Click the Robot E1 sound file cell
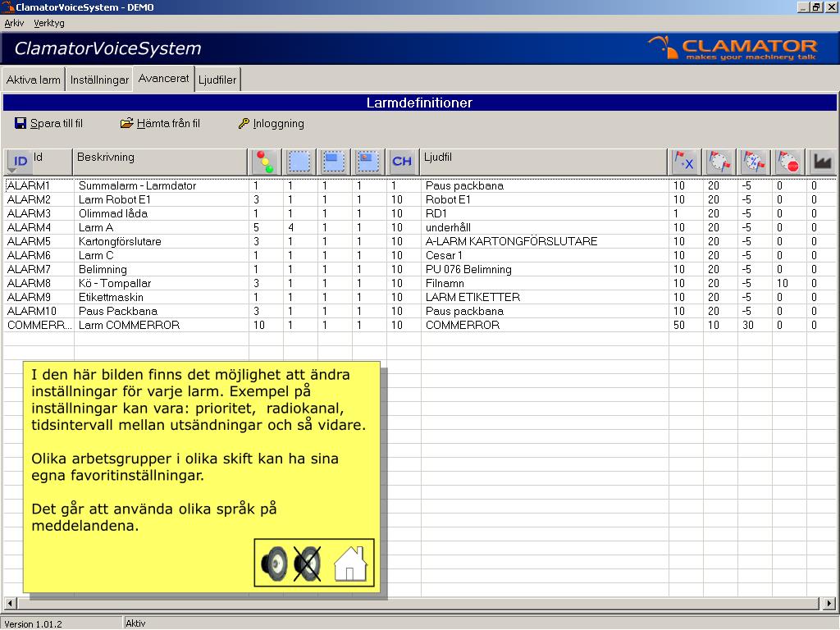The image size is (840, 630). click(545, 199)
